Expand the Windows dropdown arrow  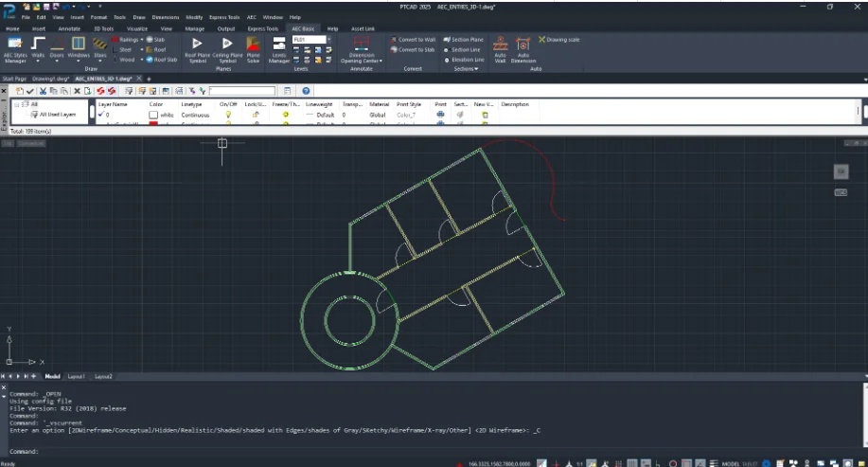(x=78, y=61)
